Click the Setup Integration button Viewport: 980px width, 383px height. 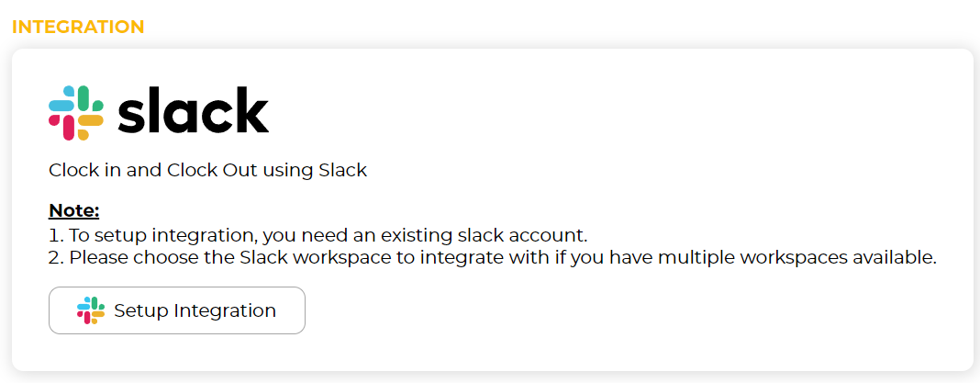[177, 310]
